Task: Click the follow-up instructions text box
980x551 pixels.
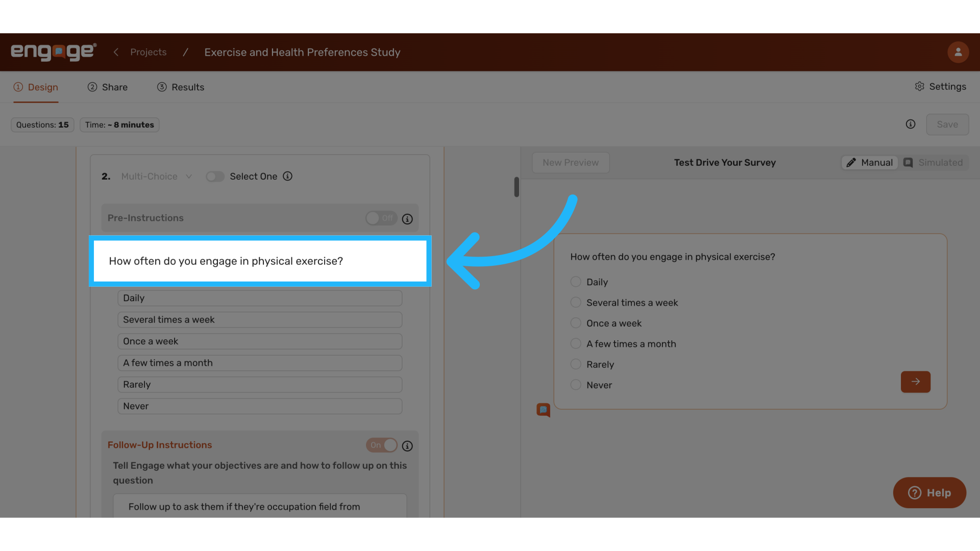Action: (x=260, y=506)
